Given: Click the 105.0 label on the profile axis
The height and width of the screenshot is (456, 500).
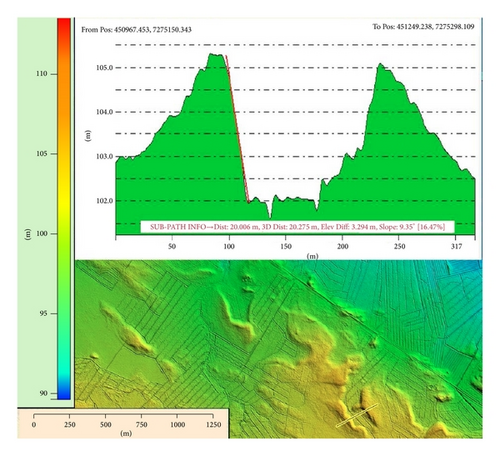Looking at the screenshot, I should 104,68.
